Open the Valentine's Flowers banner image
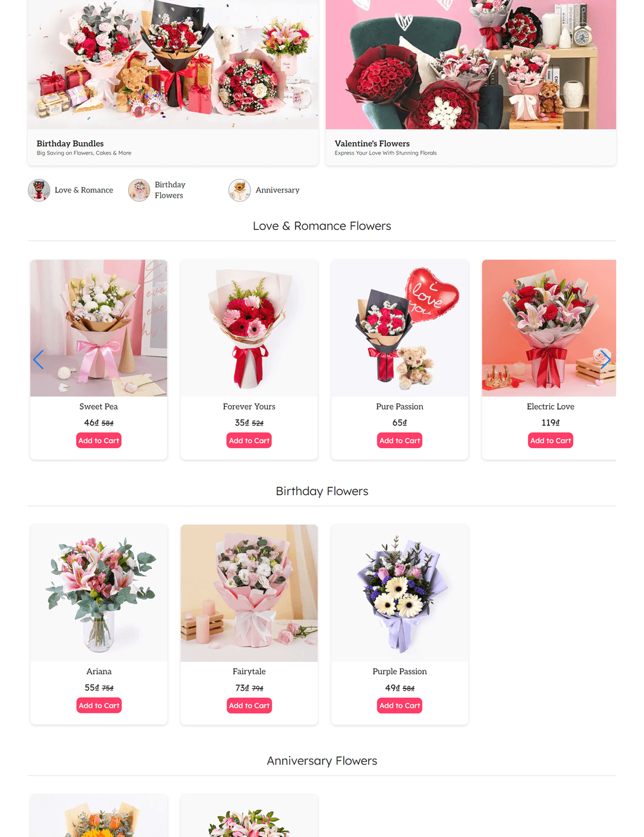This screenshot has width=644, height=837. [x=471, y=64]
